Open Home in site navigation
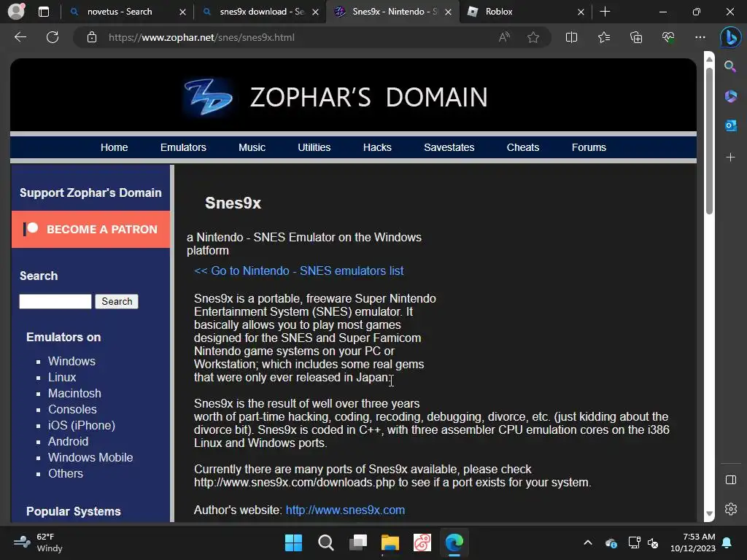747x560 pixels. coord(115,147)
